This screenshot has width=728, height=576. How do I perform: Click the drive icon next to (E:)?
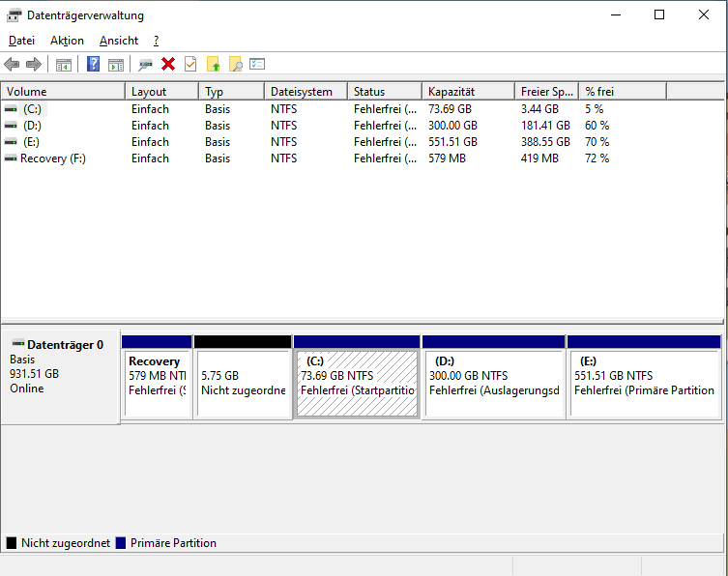pyautogui.click(x=11, y=141)
